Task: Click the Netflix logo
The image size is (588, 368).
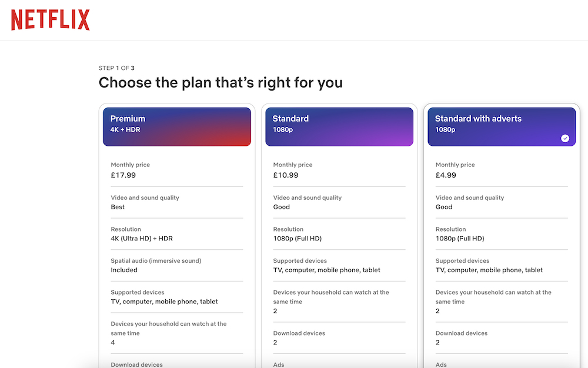Action: tap(50, 20)
